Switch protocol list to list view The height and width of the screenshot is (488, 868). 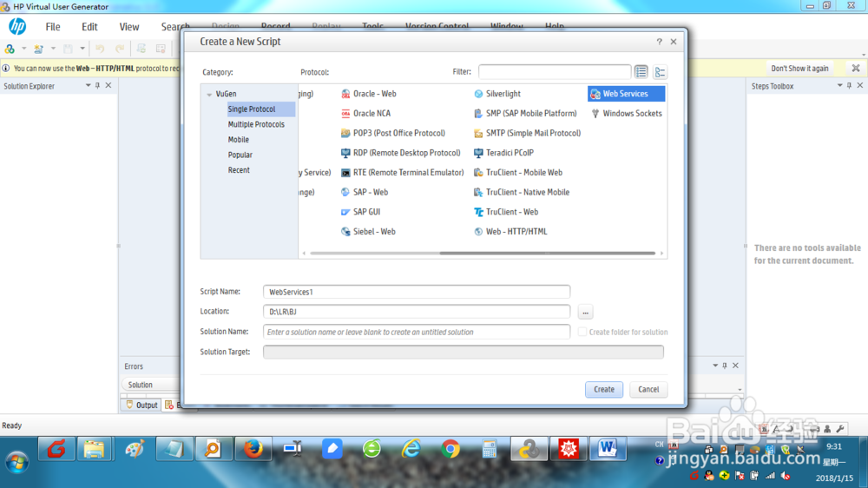(641, 72)
